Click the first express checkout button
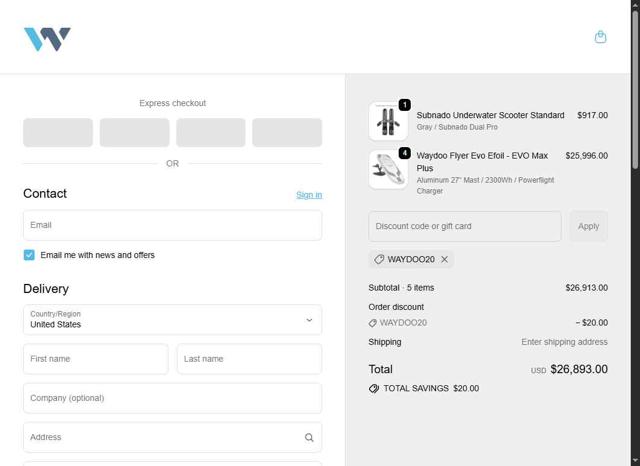 click(58, 132)
